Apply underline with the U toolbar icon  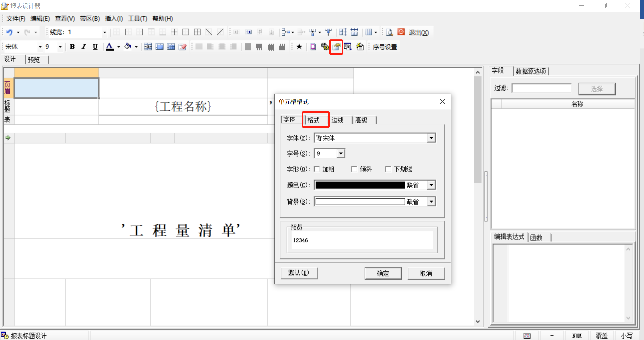point(95,47)
